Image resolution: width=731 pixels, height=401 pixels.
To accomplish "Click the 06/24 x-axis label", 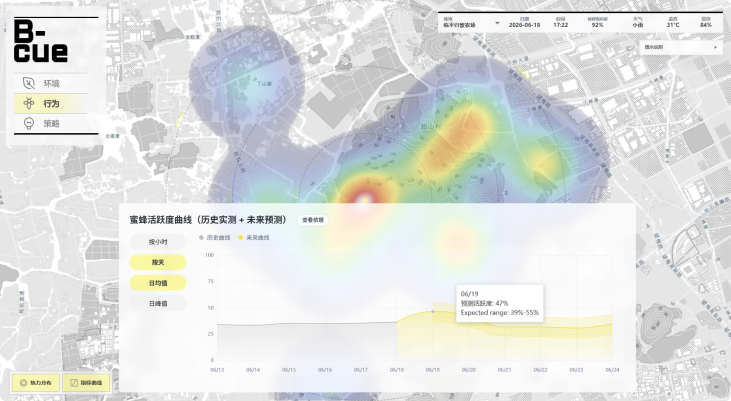I will tap(612, 370).
